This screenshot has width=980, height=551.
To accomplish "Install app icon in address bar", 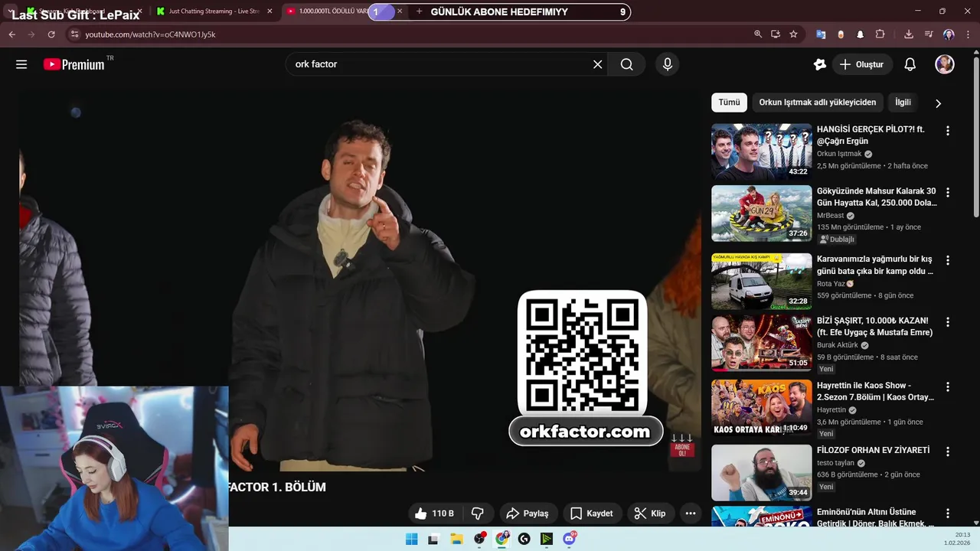I will [x=776, y=34].
